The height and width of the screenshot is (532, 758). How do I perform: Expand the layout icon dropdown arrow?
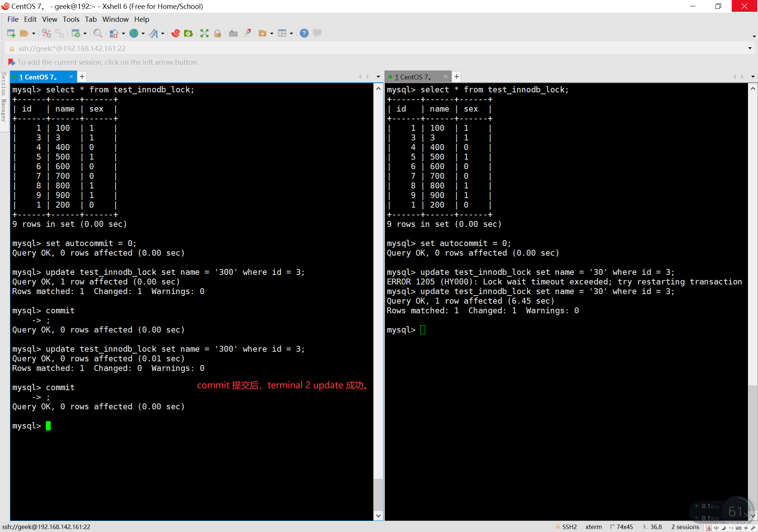[x=291, y=34]
